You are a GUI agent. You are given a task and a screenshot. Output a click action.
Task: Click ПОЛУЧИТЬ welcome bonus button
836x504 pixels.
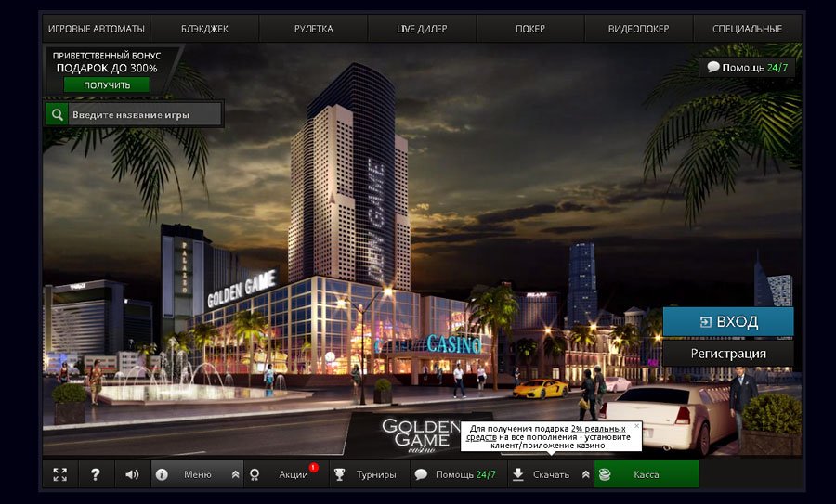(106, 84)
